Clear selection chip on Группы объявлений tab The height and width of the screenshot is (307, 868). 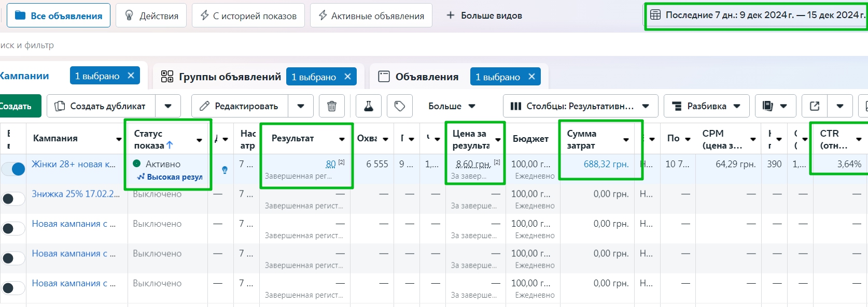tap(347, 77)
